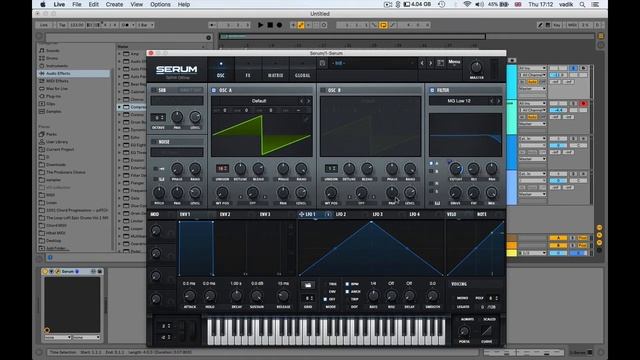Select next filter type arrow

pos(498,101)
